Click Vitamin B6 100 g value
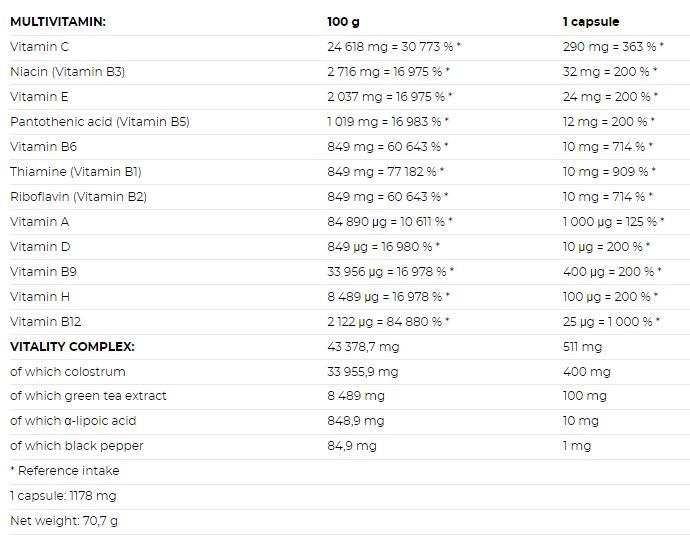The width and height of the screenshot is (690, 550). [388, 146]
